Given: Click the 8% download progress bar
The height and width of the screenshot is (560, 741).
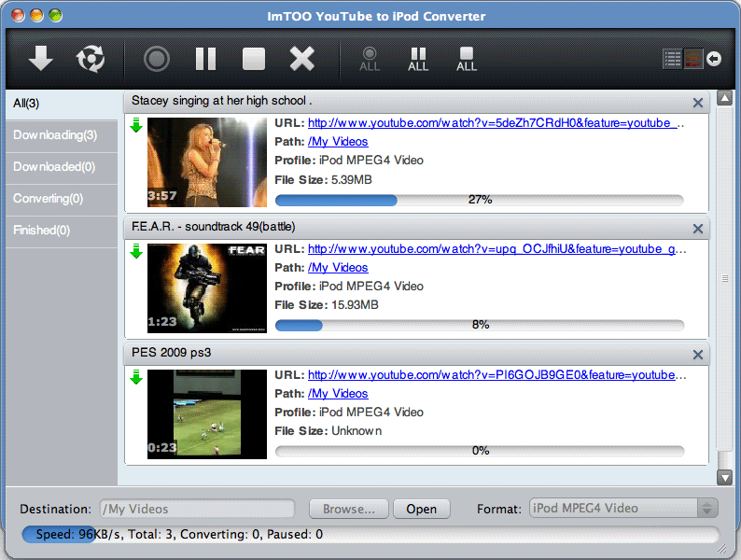Looking at the screenshot, I should (x=480, y=326).
